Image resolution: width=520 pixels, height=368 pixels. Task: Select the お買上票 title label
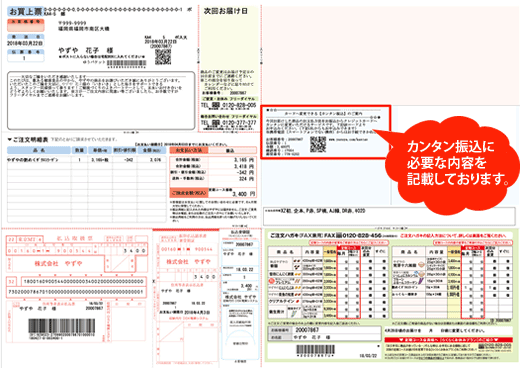tap(25, 11)
